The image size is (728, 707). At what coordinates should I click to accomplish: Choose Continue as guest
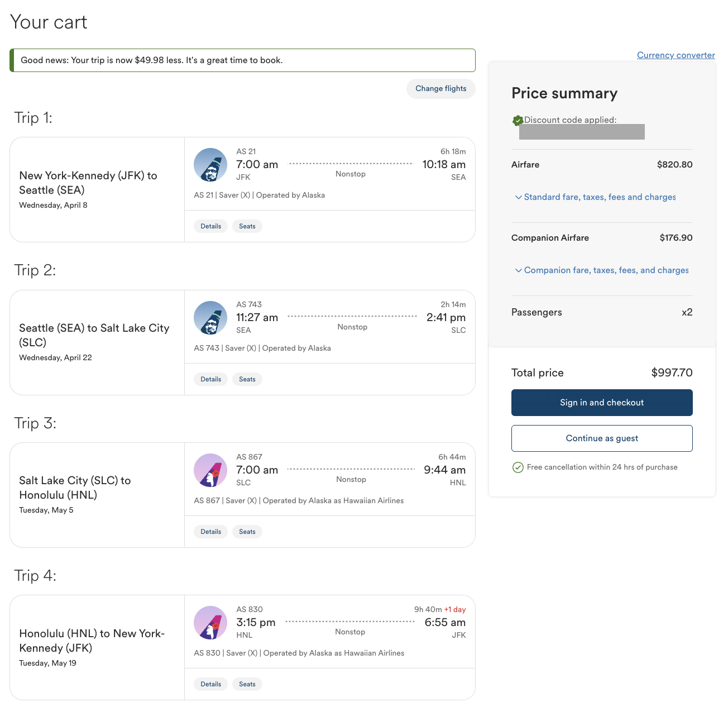601,438
